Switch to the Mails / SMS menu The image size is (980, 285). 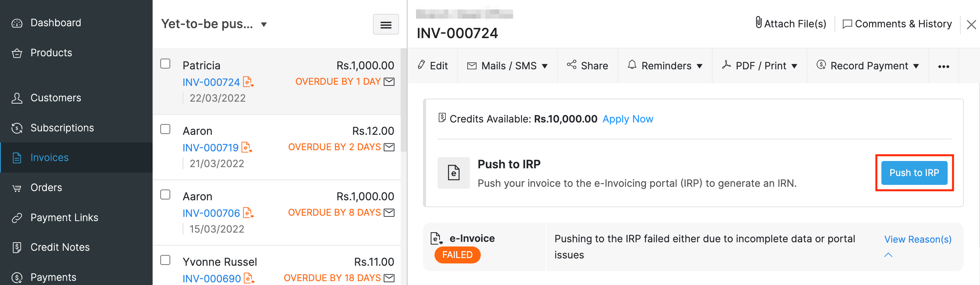coord(508,65)
